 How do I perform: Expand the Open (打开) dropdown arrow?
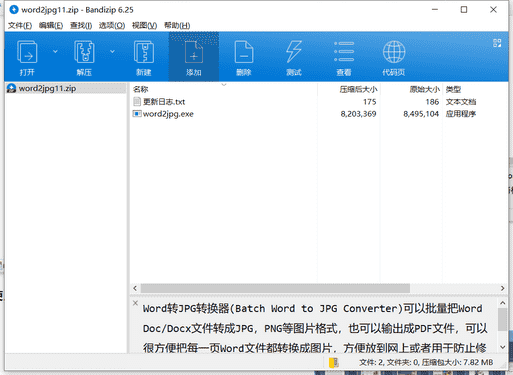tap(55, 52)
